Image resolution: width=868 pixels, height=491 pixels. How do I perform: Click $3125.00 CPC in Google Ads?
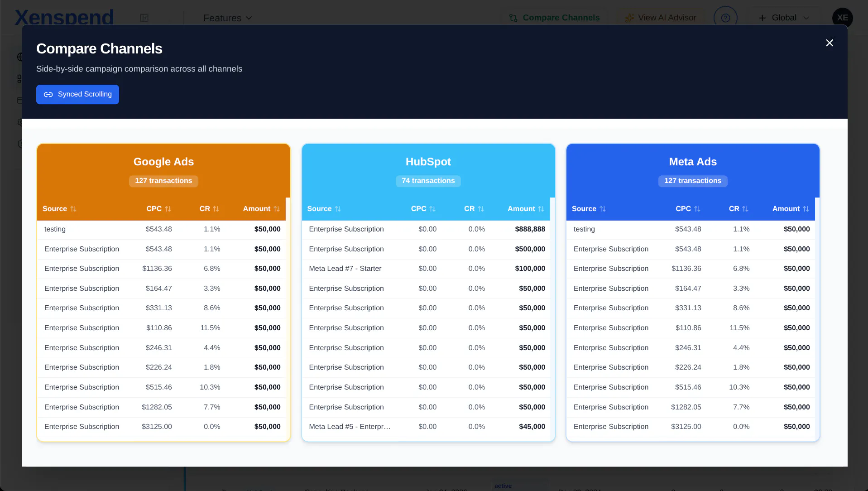pyautogui.click(x=157, y=427)
